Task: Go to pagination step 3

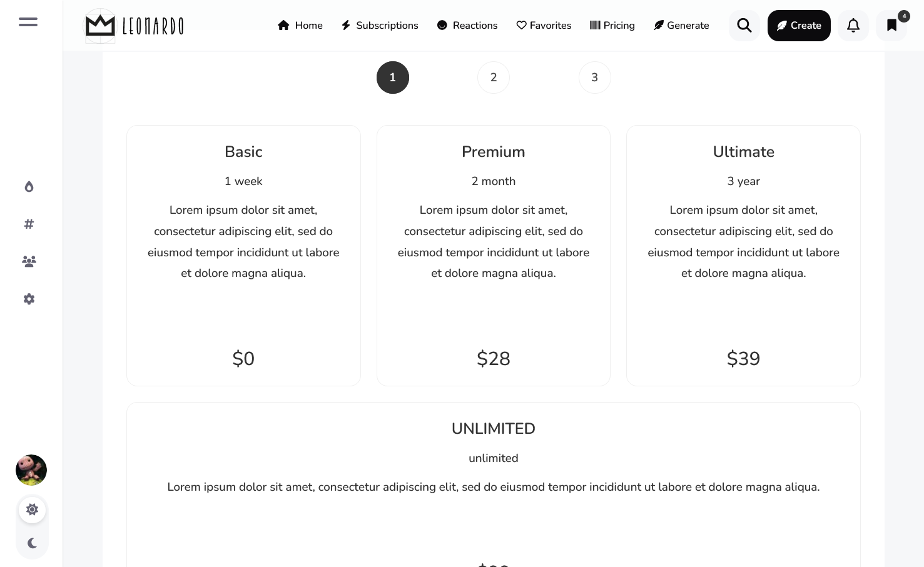Action: tap(594, 78)
